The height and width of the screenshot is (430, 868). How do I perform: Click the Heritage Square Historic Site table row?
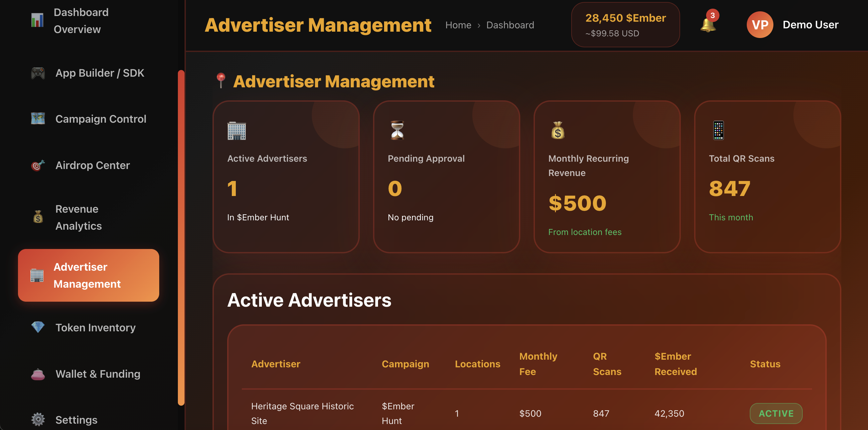505,413
